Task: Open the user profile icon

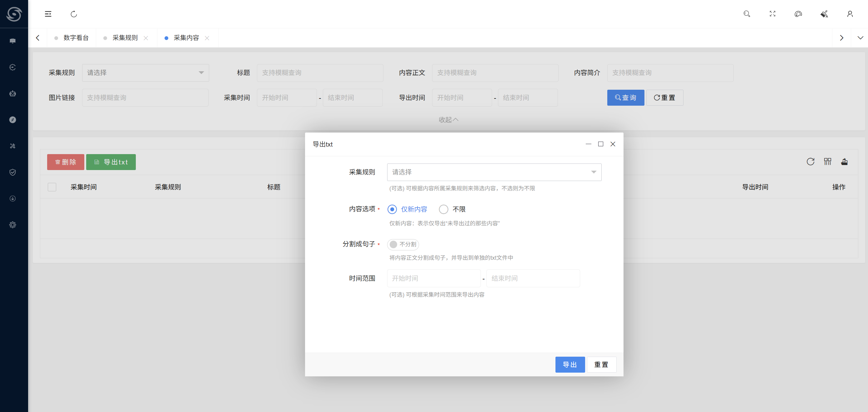Action: click(x=850, y=14)
